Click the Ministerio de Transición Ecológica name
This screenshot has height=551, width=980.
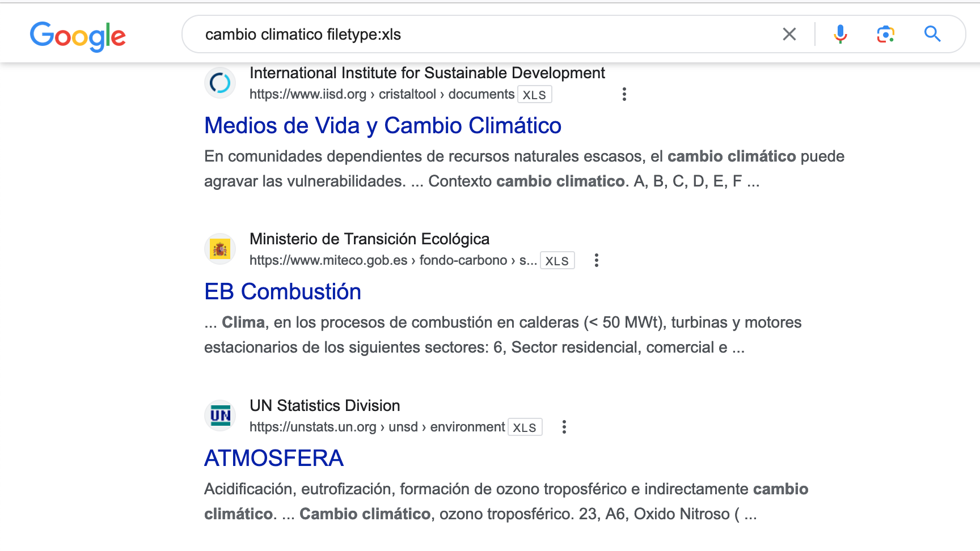coord(369,239)
